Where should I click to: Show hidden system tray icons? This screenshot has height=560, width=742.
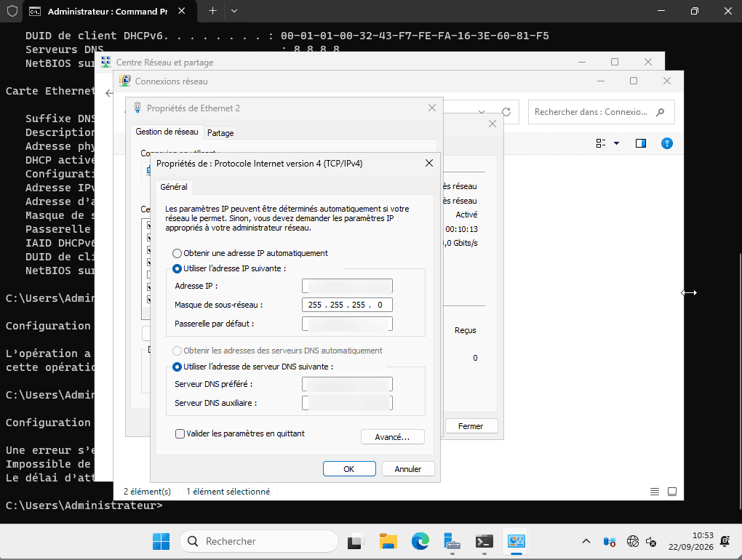[x=586, y=541]
